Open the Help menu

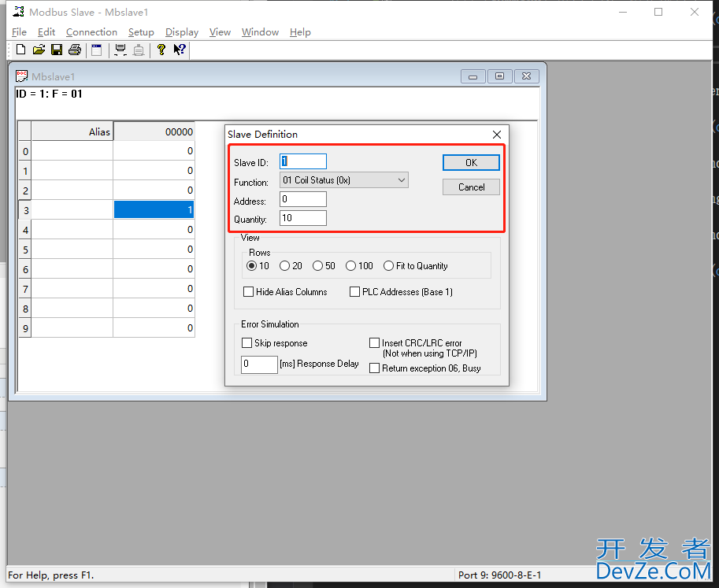pyautogui.click(x=300, y=32)
